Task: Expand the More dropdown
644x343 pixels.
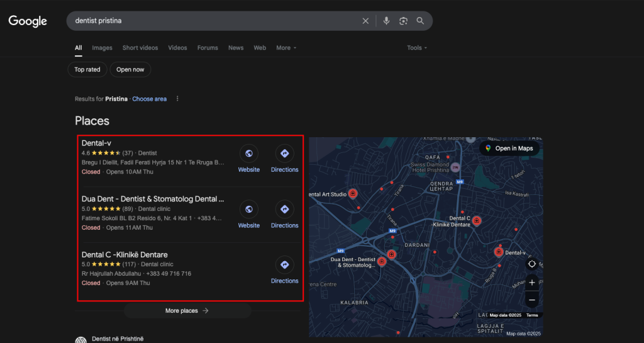Action: (286, 48)
